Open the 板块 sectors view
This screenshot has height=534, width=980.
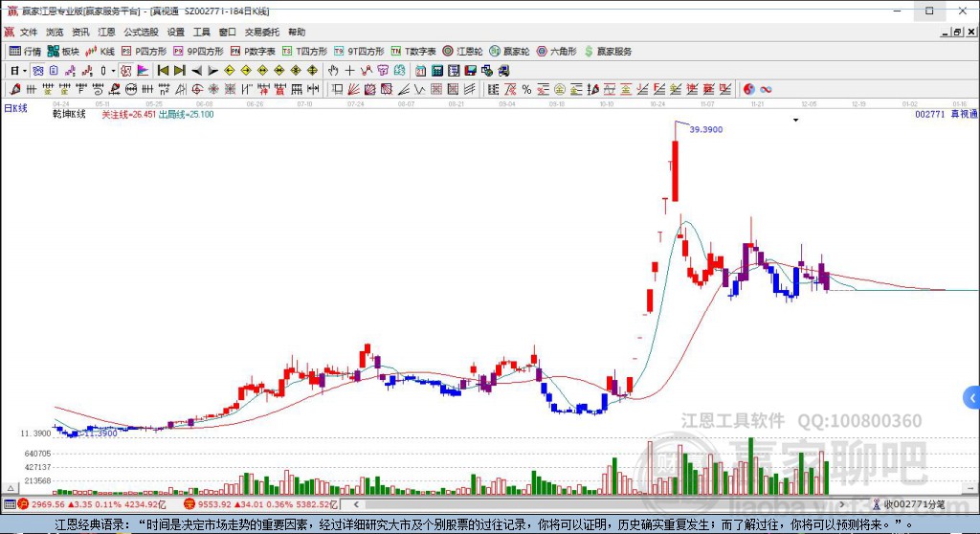point(64,52)
